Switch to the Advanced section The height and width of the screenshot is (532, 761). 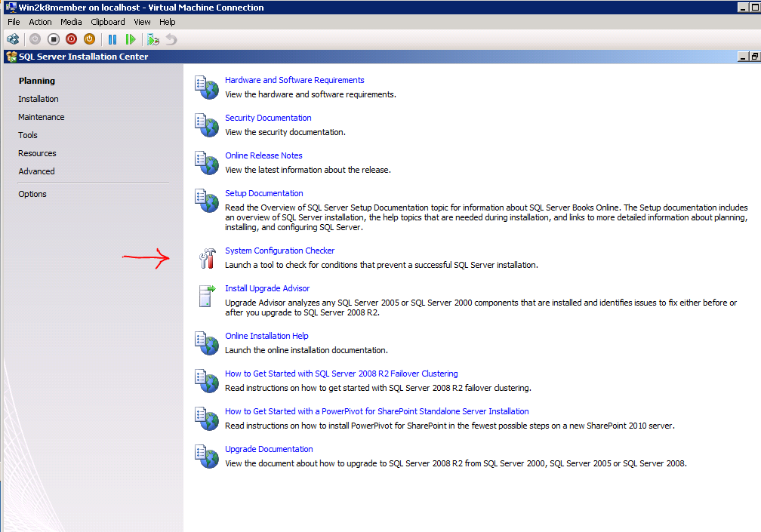tap(36, 171)
